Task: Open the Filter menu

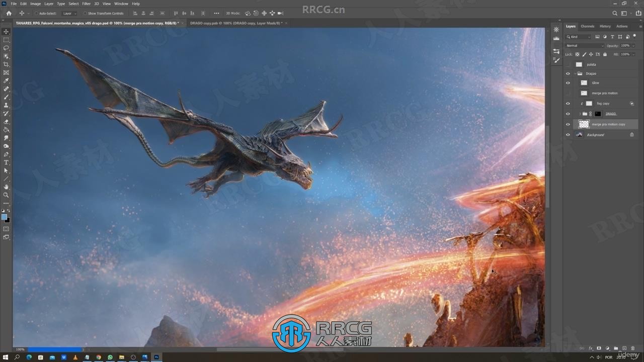Action: [87, 4]
